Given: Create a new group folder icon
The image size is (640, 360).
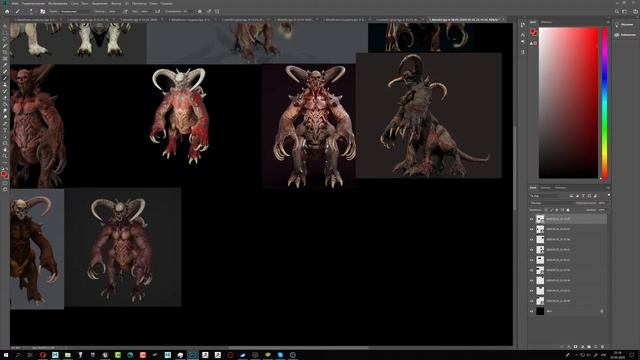Looking at the screenshot, I should 589,347.
